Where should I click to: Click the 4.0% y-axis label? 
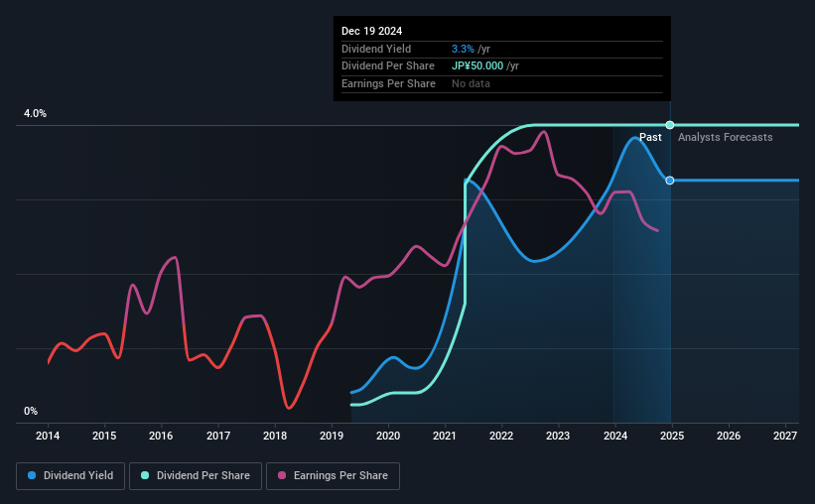35,113
